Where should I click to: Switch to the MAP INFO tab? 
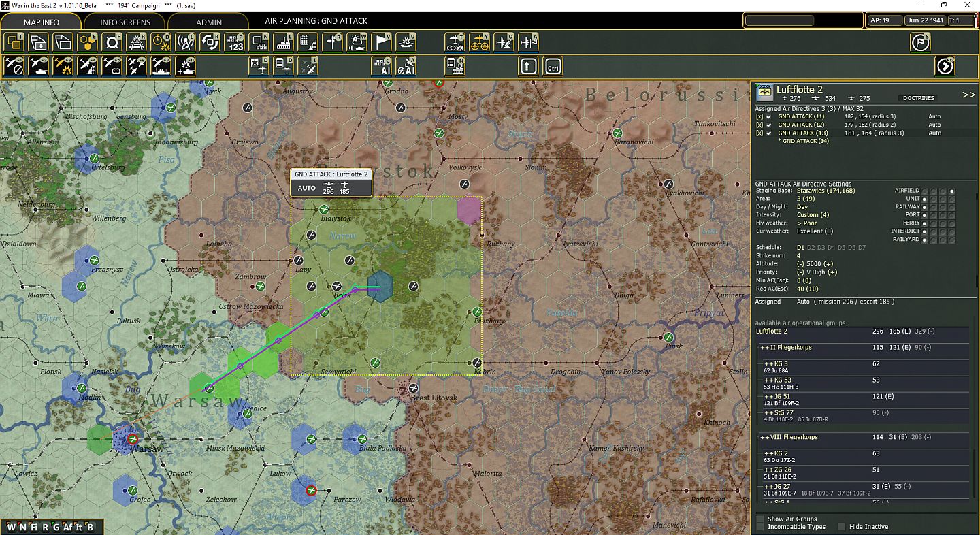click(x=42, y=22)
